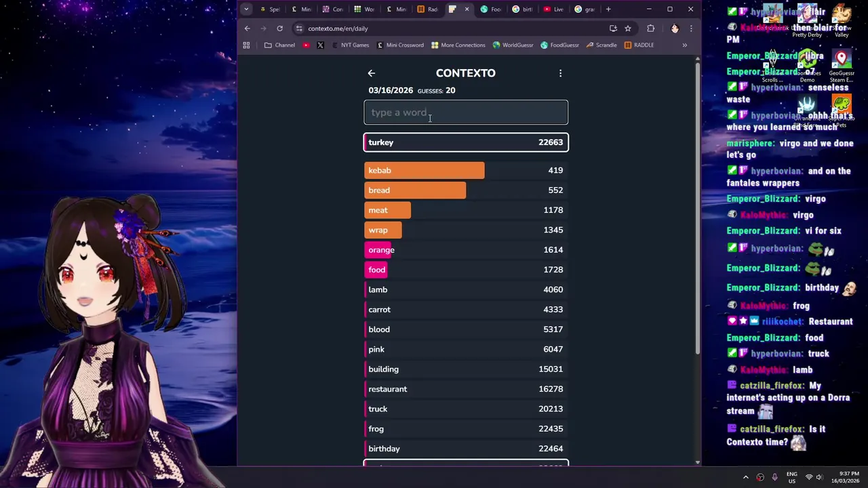Open the Super Auto Pets desktop shortcut
The width and height of the screenshot is (868, 488).
[842, 112]
